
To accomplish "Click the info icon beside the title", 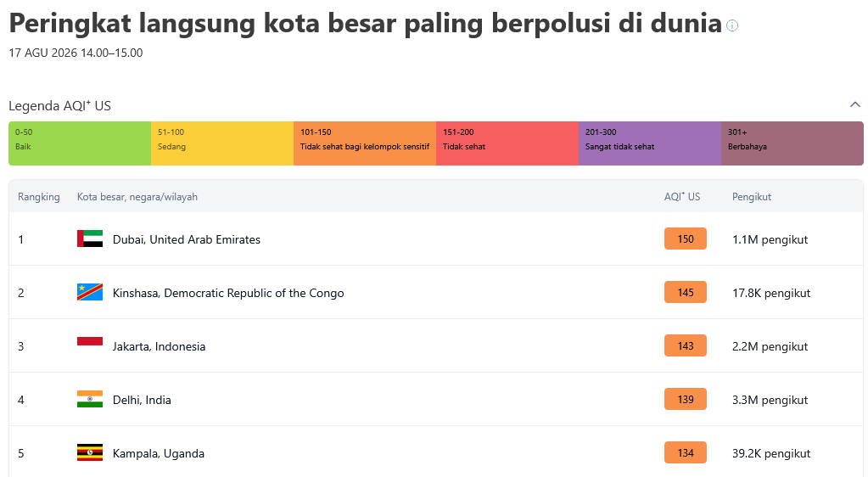I will (x=732, y=25).
